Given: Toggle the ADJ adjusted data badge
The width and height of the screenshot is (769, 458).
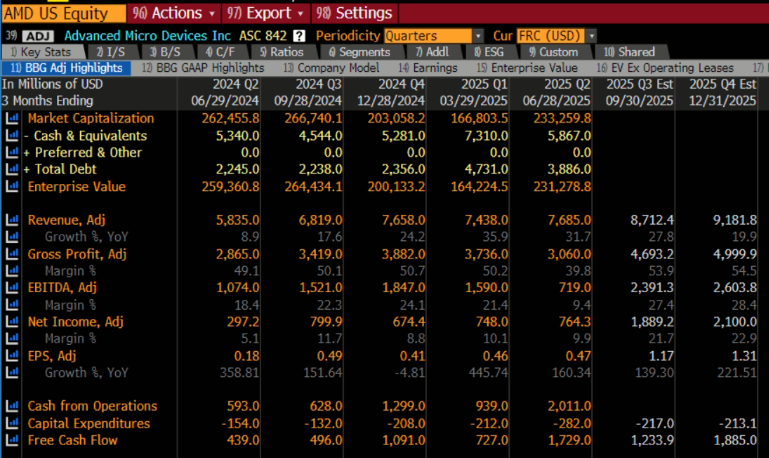Looking at the screenshot, I should pos(37,36).
